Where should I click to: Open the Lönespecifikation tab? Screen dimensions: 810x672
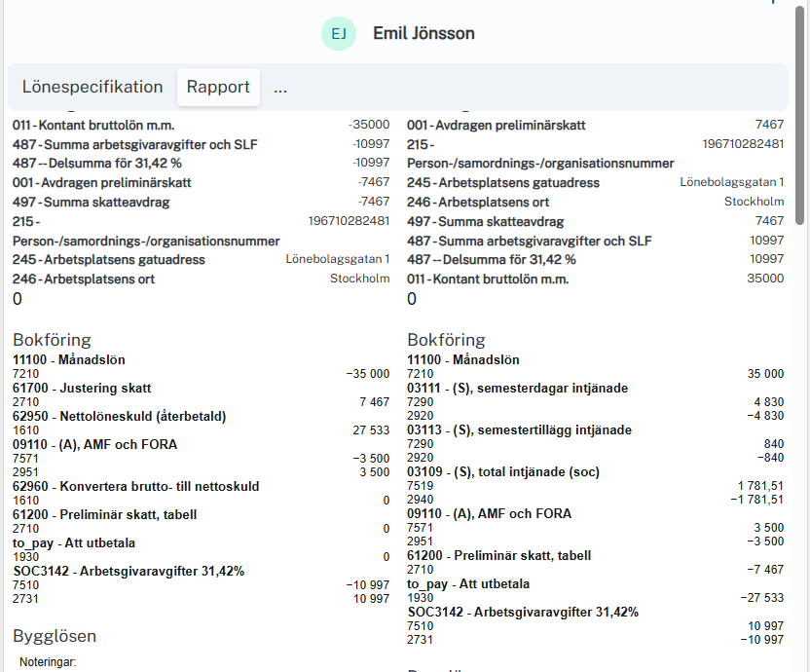[x=92, y=87]
